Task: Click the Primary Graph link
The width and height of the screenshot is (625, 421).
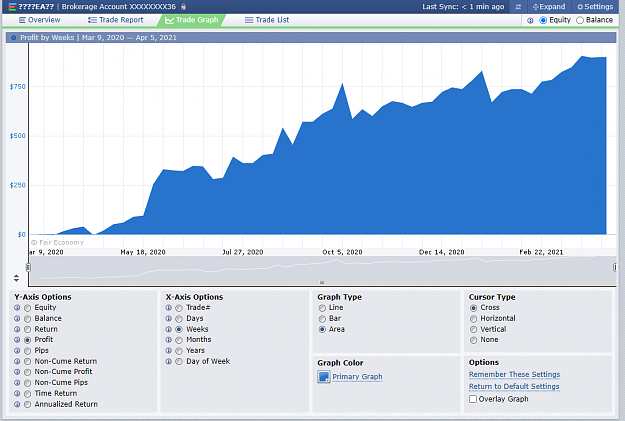Action: coord(357,377)
